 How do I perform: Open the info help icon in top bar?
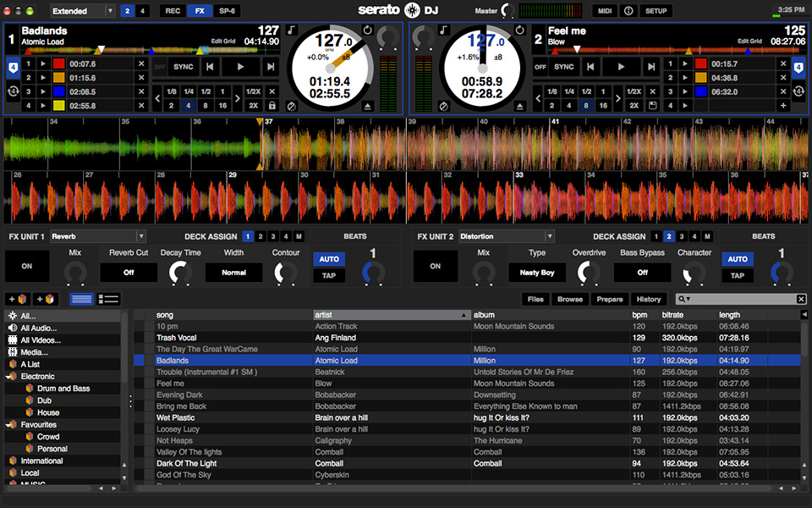click(x=628, y=11)
